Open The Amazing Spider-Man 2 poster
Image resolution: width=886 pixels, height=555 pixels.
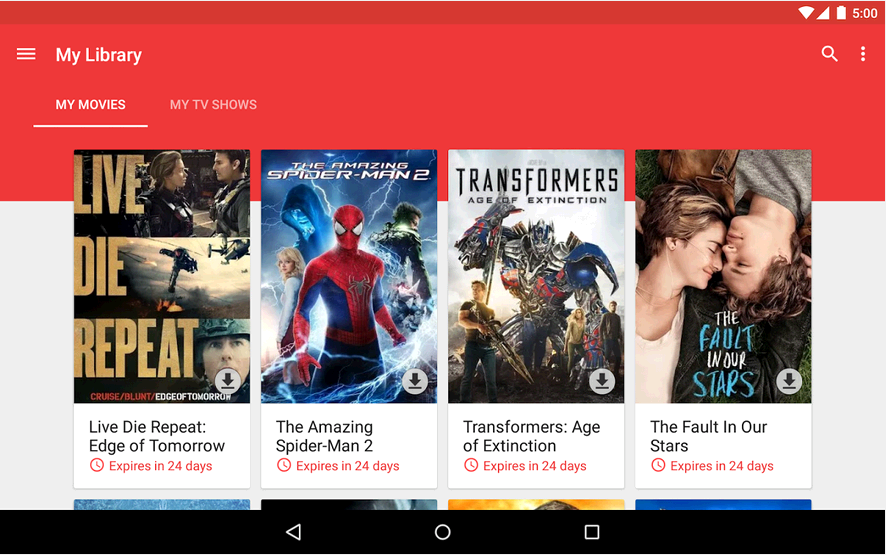coord(349,276)
